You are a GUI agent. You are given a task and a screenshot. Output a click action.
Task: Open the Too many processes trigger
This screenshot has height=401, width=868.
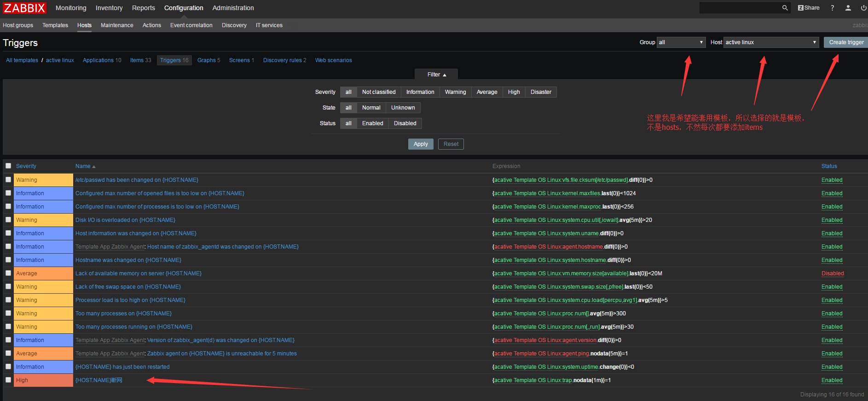coord(123,314)
